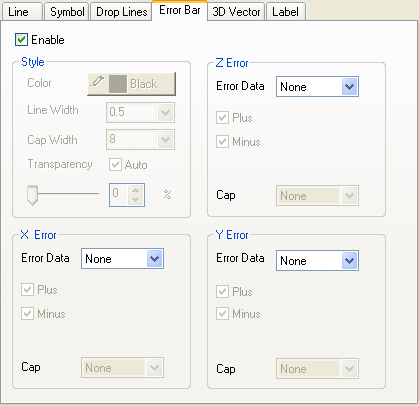Switch to the Drop Lines tab
Viewport: 419px width, 406px height.
121,12
